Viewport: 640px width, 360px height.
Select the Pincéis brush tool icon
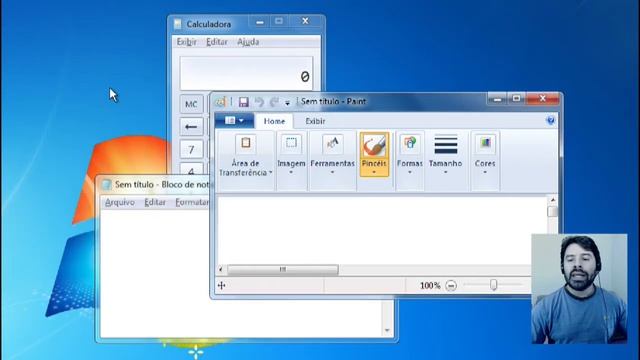(x=374, y=146)
